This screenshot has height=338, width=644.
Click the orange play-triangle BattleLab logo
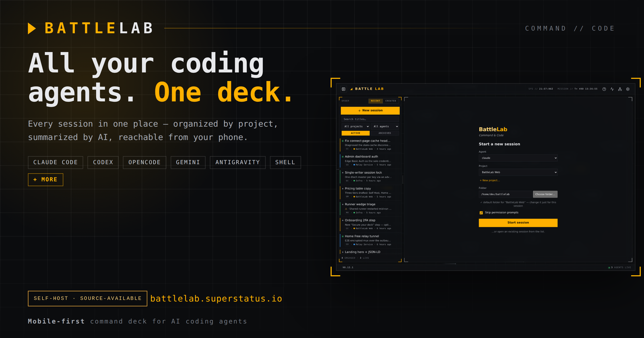(32, 28)
